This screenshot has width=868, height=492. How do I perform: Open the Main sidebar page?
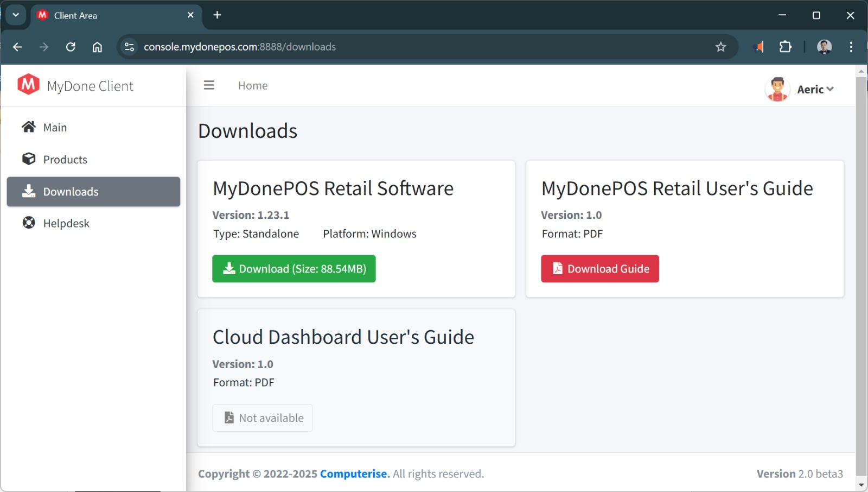pyautogui.click(x=93, y=127)
